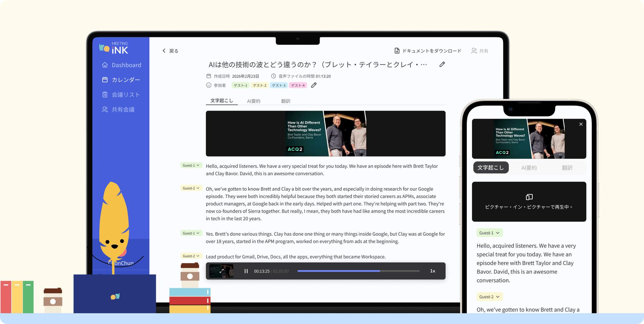The width and height of the screenshot is (644, 324).
Task: Click the download document icon
Action: [397, 51]
